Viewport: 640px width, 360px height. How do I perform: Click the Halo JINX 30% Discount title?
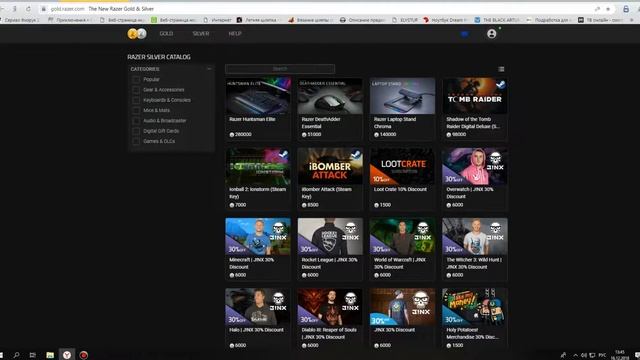(x=256, y=330)
